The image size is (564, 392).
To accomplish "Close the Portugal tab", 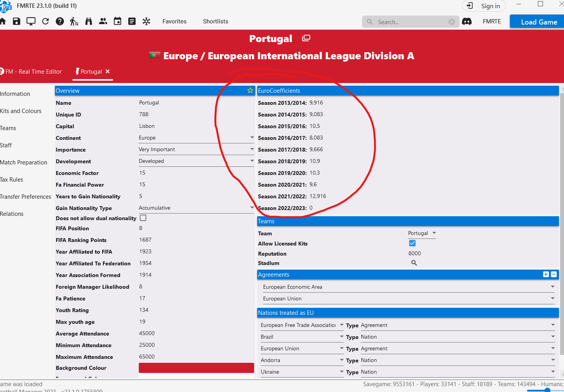I will 108,71.
